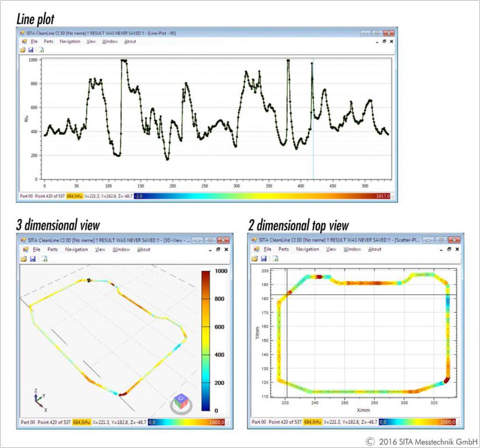480x448 pixels.
Task: Click the export document icon in Line-Plot toolbar
Action: point(41,50)
